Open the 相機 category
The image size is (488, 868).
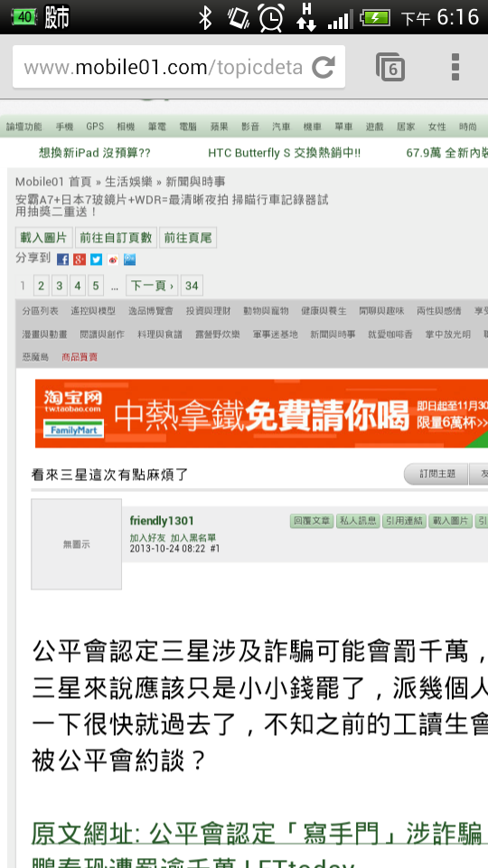coord(126,127)
